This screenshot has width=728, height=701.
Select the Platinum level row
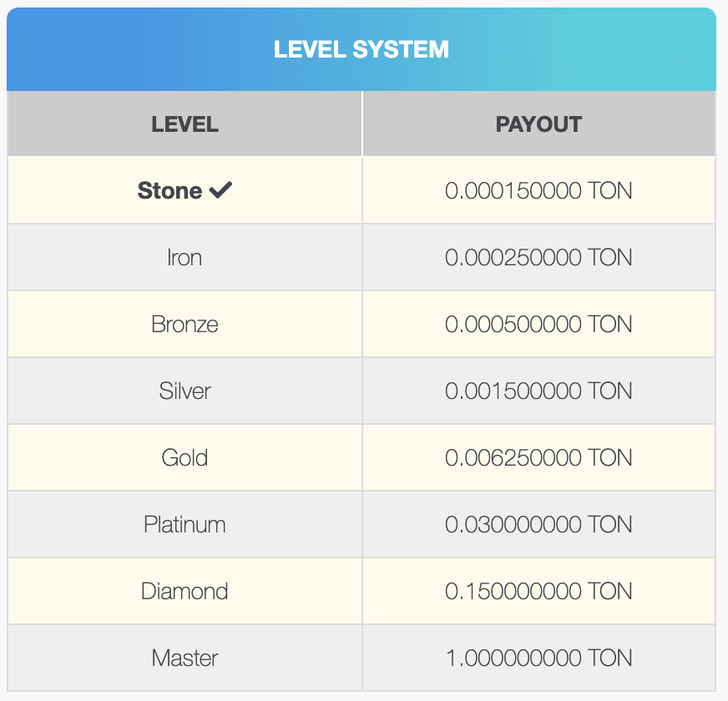point(185,524)
